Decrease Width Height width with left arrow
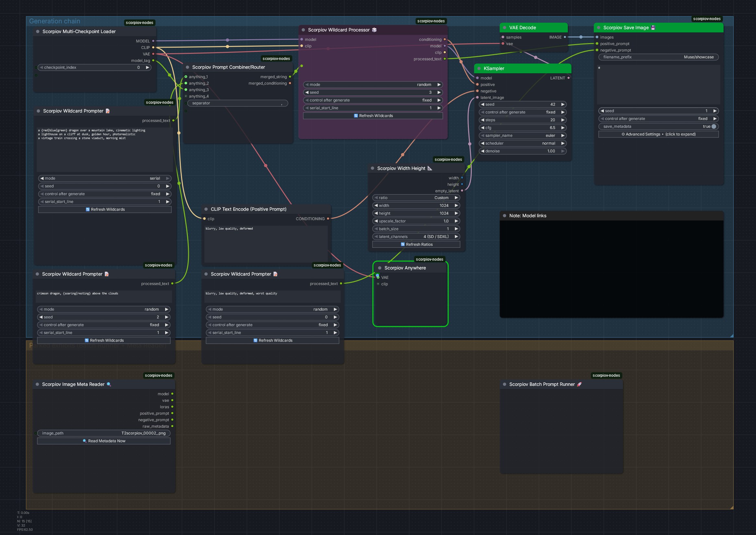The height and width of the screenshot is (535, 756). pyautogui.click(x=376, y=206)
